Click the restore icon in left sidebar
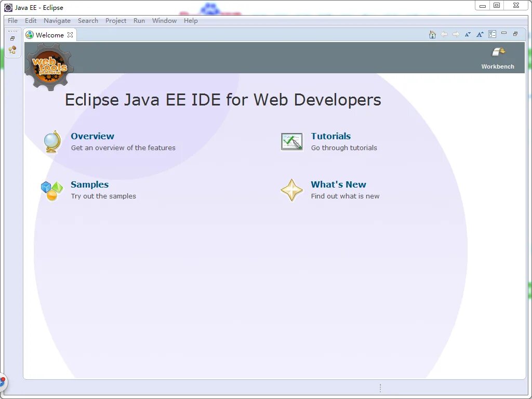This screenshot has width=532, height=399. pyautogui.click(x=12, y=38)
